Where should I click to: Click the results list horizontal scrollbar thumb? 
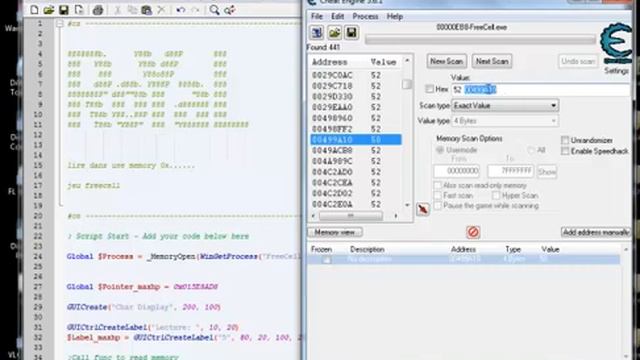click(351, 216)
